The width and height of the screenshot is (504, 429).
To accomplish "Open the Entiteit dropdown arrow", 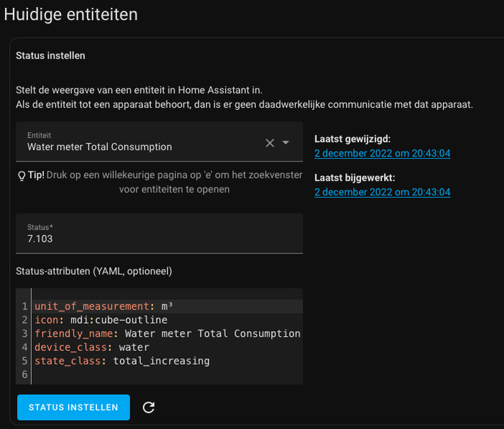I will pyautogui.click(x=285, y=142).
